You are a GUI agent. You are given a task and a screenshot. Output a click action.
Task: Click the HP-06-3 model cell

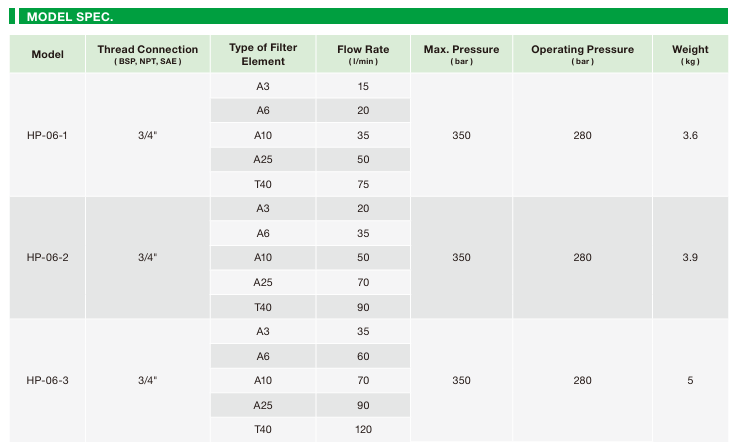(x=48, y=380)
